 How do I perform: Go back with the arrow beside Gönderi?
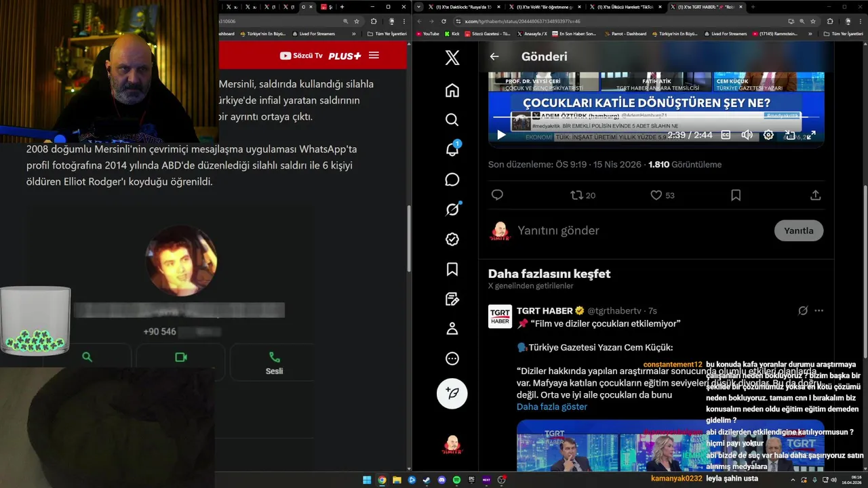494,57
